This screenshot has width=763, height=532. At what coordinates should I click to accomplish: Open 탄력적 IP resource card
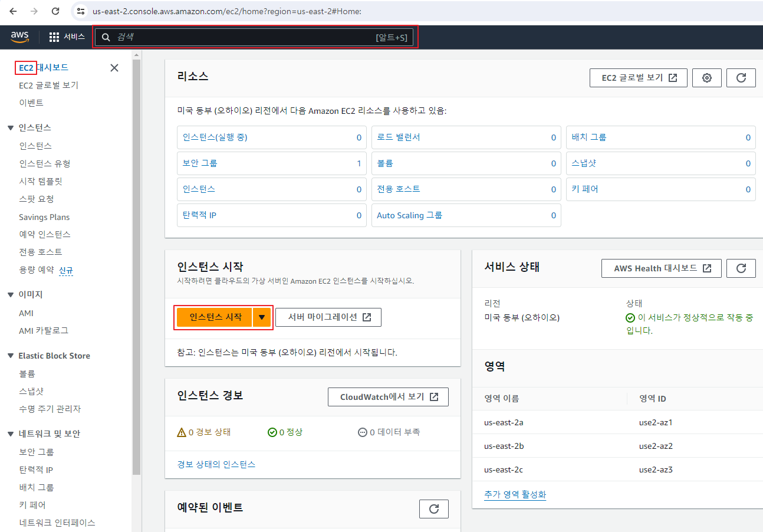(272, 215)
